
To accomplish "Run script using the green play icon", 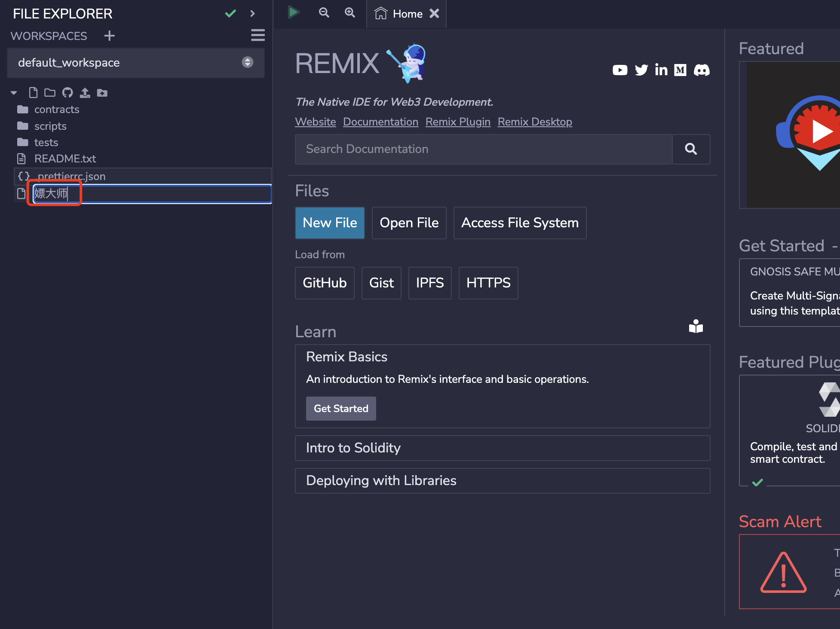I will (294, 12).
